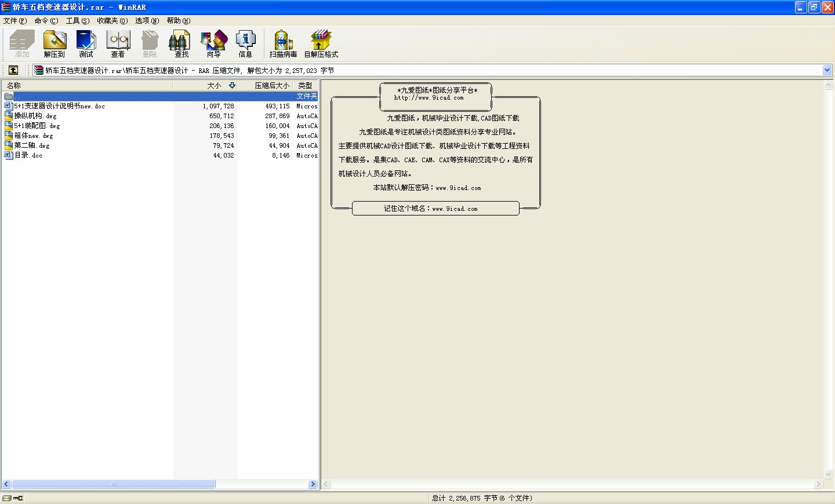Click 自解压格式 (SFX) toolbar icon

coord(321,43)
